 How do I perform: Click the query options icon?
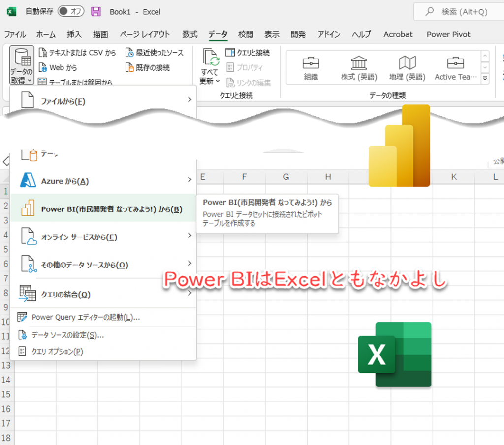[22, 351]
